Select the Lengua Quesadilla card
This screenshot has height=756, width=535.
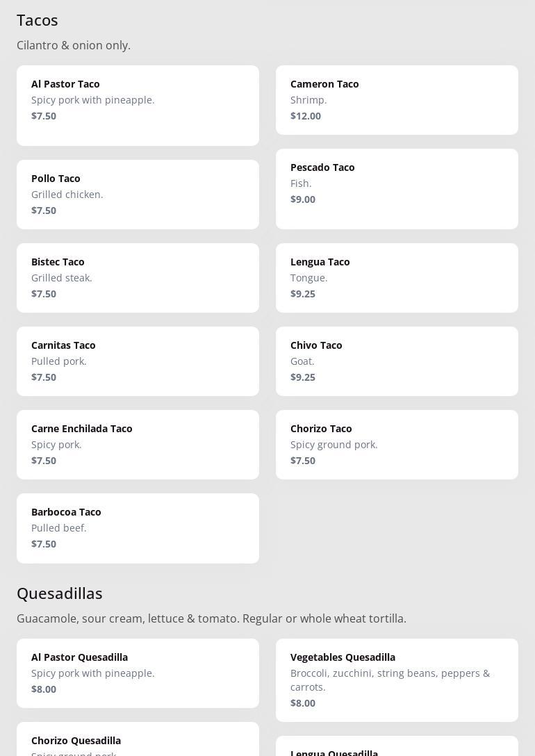click(397, 746)
